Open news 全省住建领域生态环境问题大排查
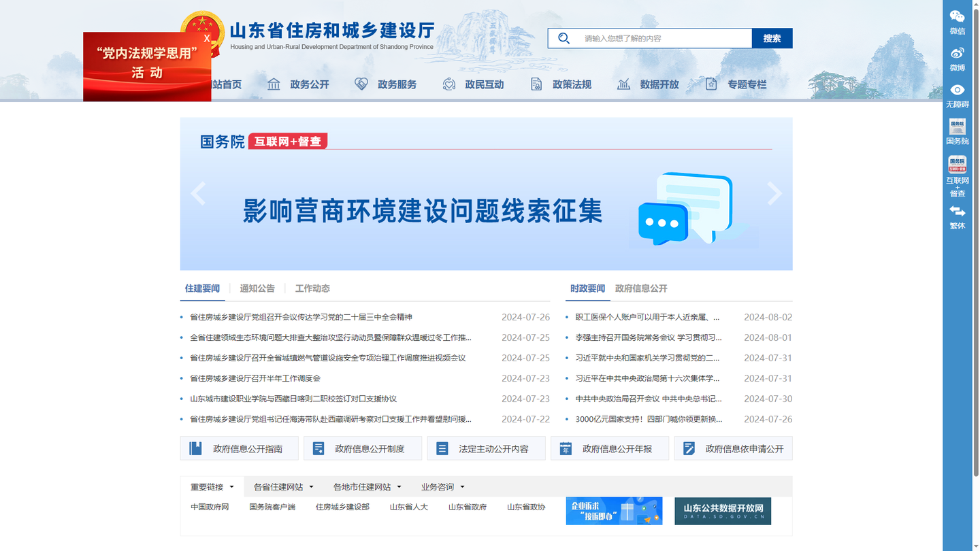Screen dimensions: 980x551 tap(331, 337)
